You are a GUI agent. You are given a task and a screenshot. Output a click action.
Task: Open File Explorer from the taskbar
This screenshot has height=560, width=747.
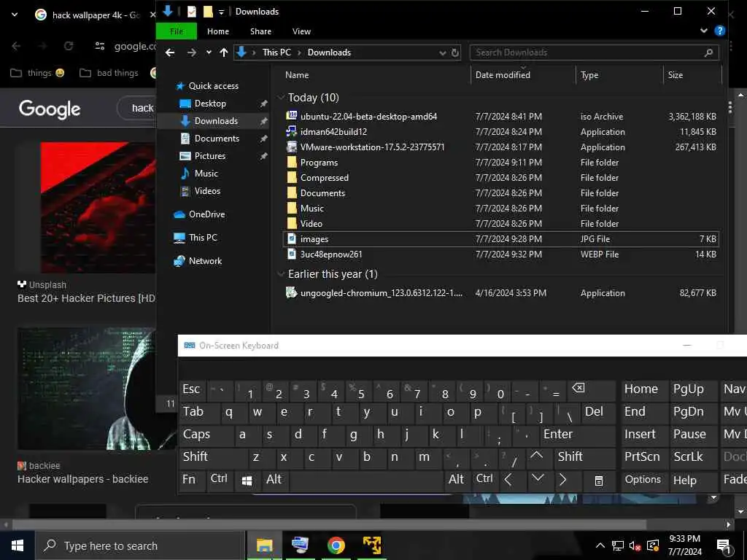tap(264, 545)
